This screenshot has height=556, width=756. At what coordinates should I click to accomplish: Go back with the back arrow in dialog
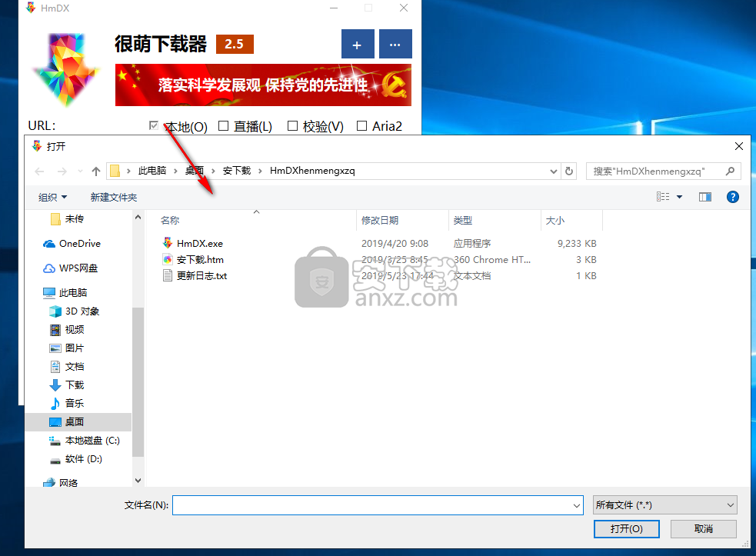click(x=39, y=171)
